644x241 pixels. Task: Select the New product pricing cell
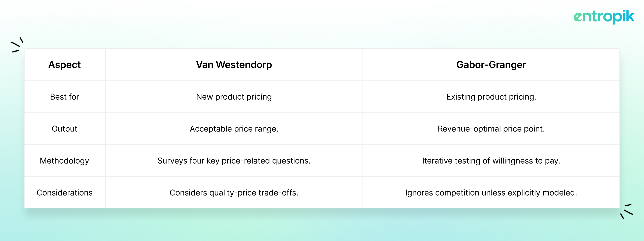(x=234, y=97)
